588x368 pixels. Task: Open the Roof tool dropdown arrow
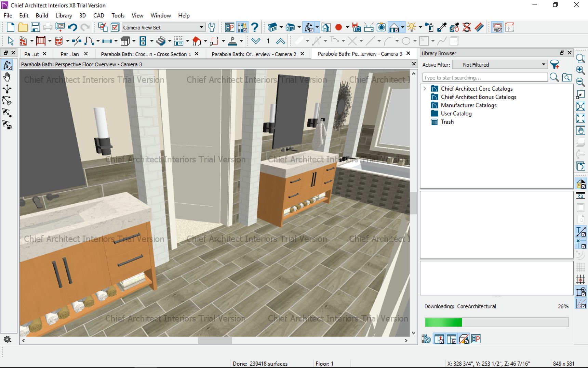click(x=205, y=41)
